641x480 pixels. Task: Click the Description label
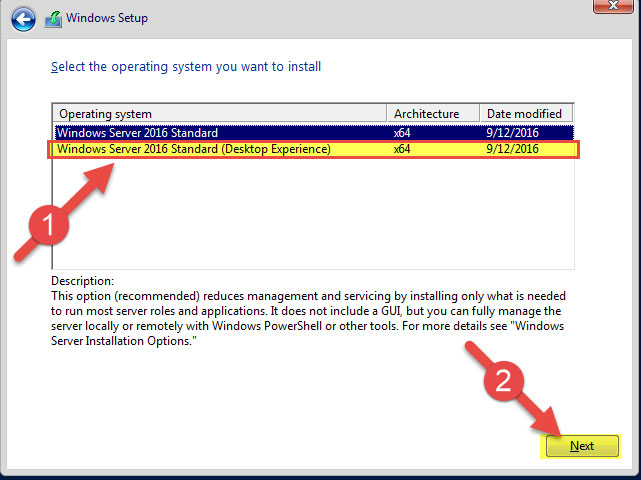[83, 281]
